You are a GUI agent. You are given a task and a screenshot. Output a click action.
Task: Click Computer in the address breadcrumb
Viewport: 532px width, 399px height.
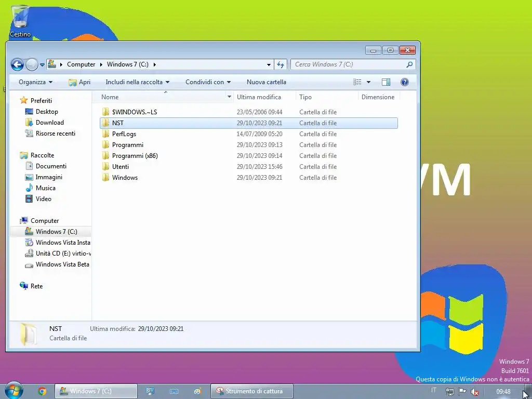click(x=81, y=64)
